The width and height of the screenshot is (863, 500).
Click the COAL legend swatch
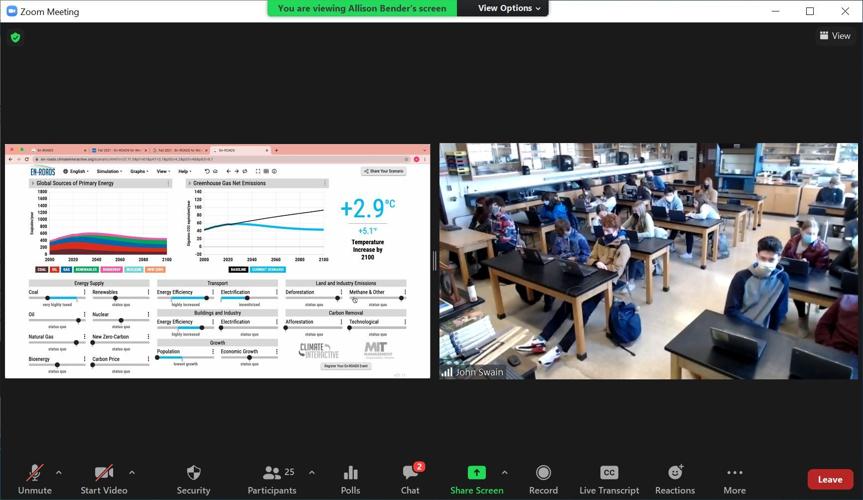(41, 269)
